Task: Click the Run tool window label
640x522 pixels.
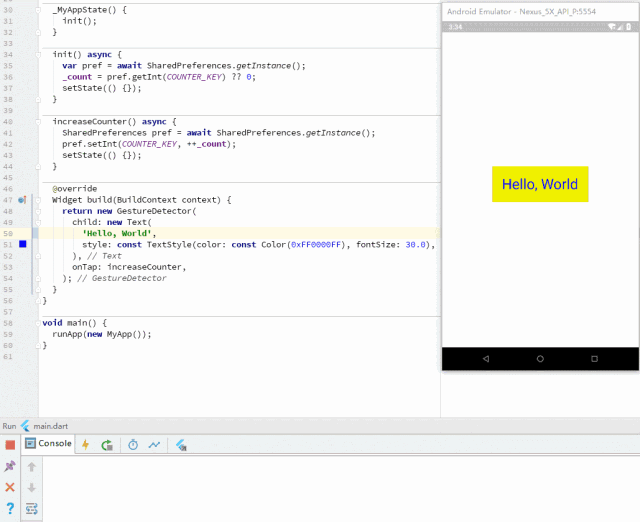Action: point(9,426)
